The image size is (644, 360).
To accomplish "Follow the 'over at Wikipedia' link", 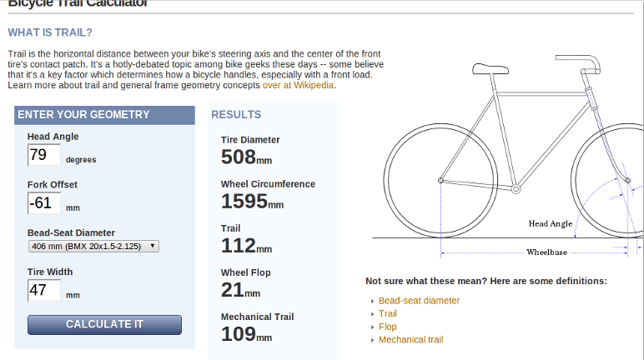I will click(298, 85).
